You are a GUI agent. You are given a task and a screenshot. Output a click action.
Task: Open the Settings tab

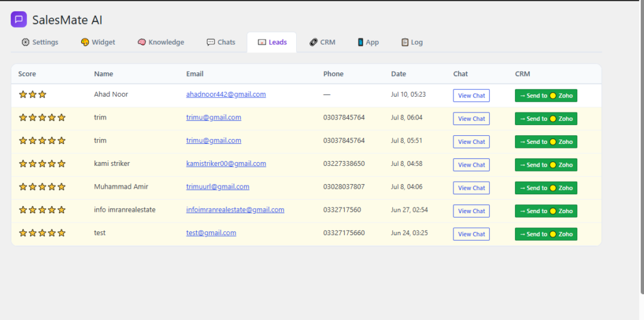(x=40, y=42)
